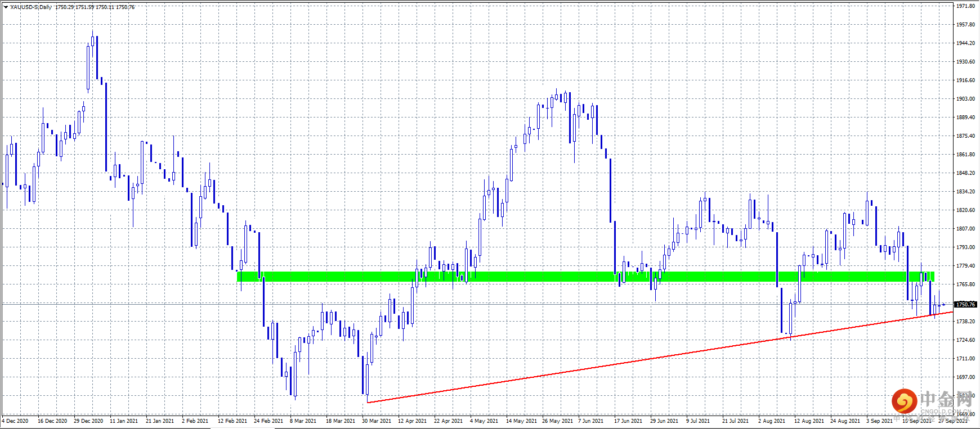This screenshot has width=980, height=429.
Task: Select the red ascending trendline
Action: (x=660, y=358)
